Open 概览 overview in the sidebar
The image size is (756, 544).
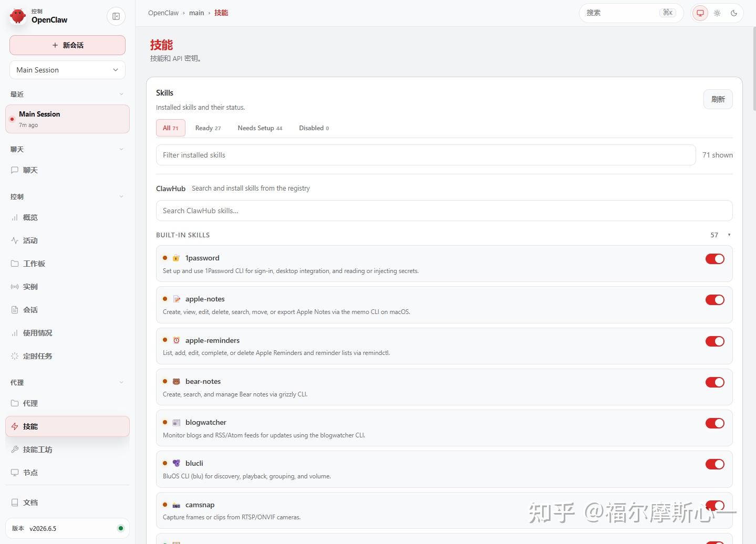[67, 217]
